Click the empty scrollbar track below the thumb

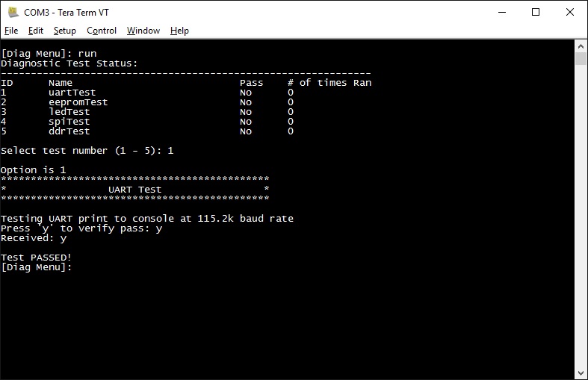point(581,224)
